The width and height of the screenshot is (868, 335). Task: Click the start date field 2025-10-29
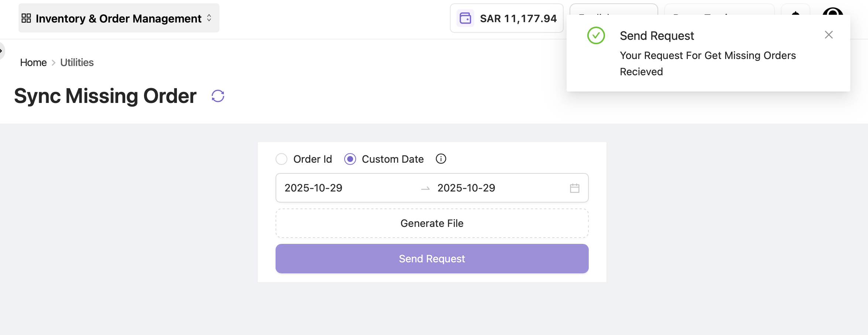point(313,188)
